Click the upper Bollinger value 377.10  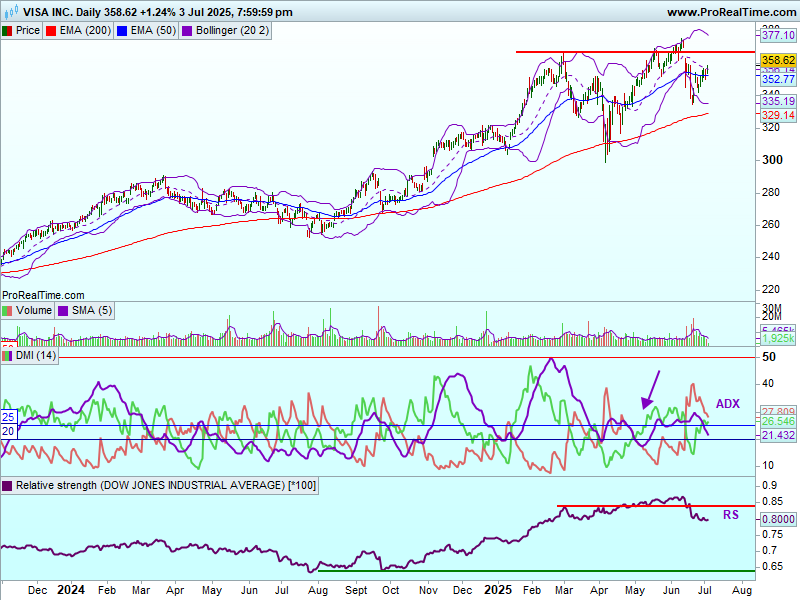(777, 35)
